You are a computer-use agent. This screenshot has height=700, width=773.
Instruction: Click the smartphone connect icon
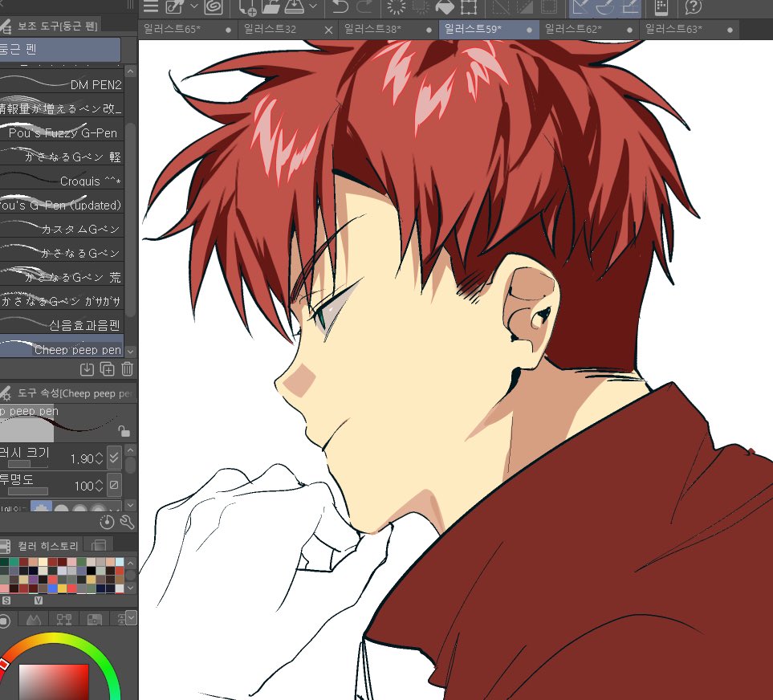[x=661, y=7]
